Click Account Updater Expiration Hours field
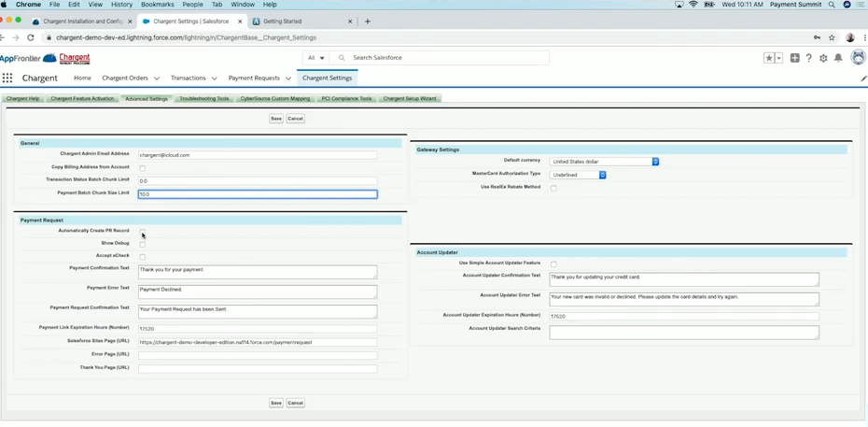The image size is (868, 427). coord(683,317)
